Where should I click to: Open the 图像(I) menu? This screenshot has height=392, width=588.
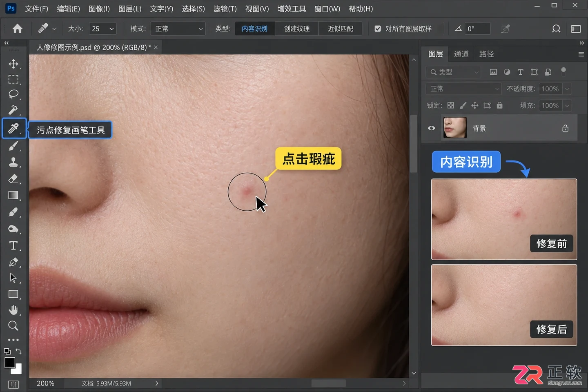click(99, 9)
